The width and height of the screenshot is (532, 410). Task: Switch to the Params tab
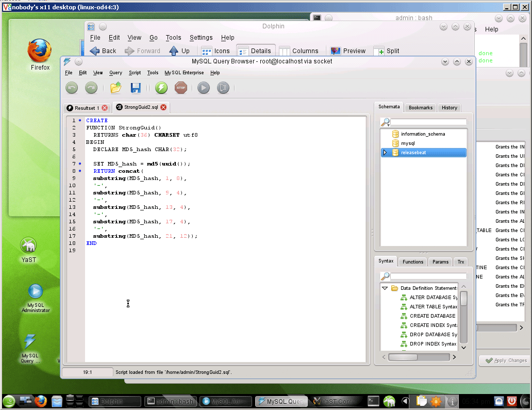coord(440,261)
